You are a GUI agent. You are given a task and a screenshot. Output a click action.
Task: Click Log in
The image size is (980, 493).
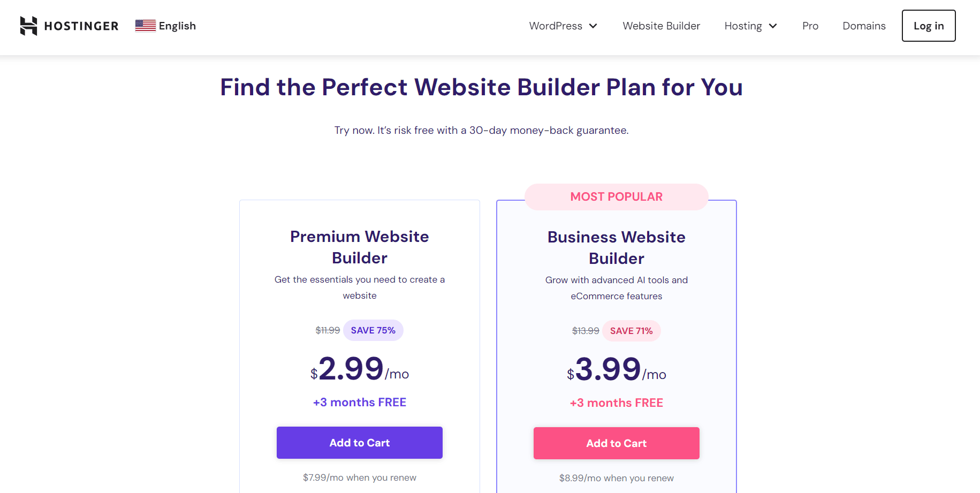tap(928, 25)
